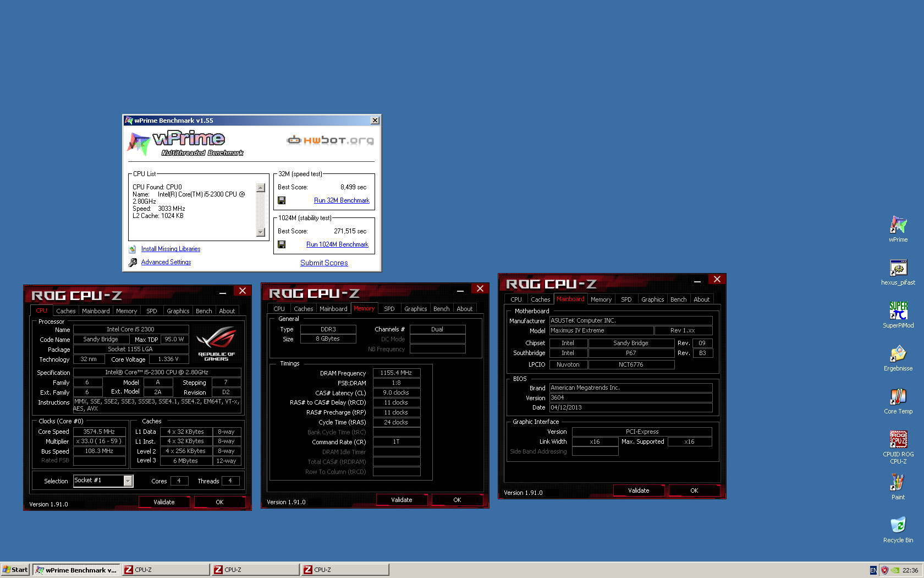Close the CPU-Z Mainboard window
The width and height of the screenshot is (924, 578).
coord(717,280)
